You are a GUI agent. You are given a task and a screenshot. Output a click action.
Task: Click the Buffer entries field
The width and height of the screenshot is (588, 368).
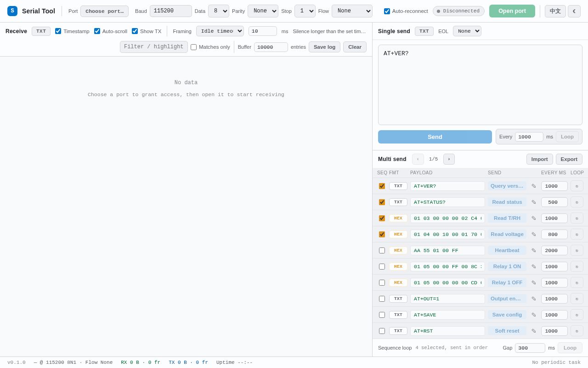[x=271, y=47]
